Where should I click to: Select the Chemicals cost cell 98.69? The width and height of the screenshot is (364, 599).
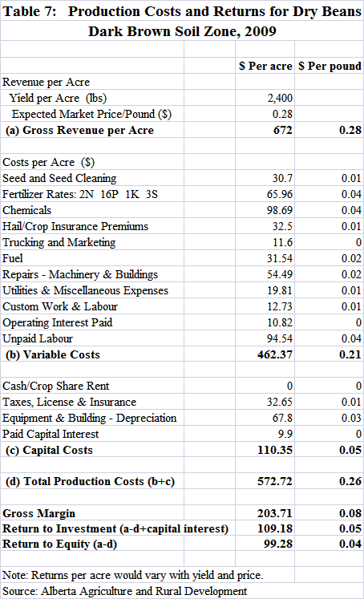click(280, 210)
